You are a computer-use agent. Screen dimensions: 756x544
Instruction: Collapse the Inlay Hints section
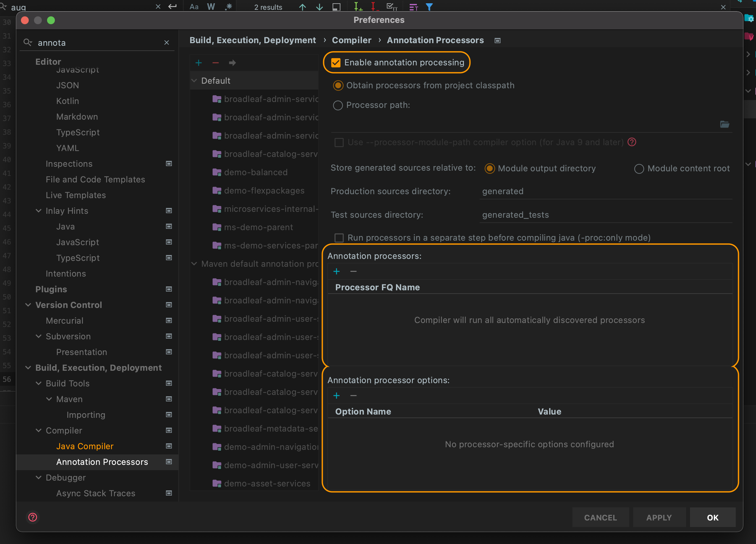pos(39,211)
